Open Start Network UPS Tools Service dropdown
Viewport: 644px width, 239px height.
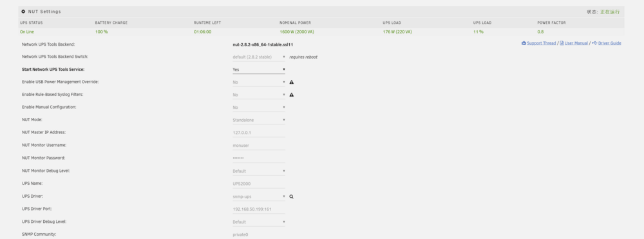[x=259, y=70]
